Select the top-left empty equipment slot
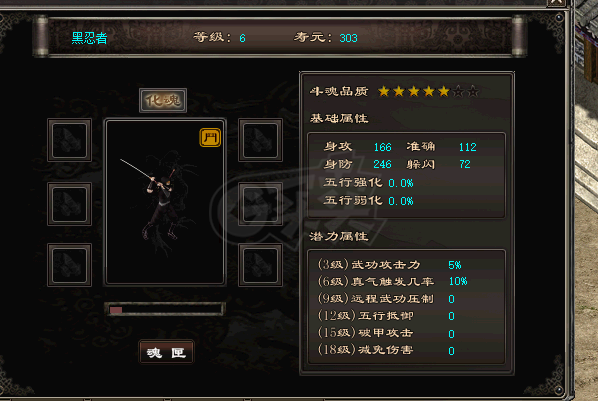The width and height of the screenshot is (598, 401). coord(69,140)
